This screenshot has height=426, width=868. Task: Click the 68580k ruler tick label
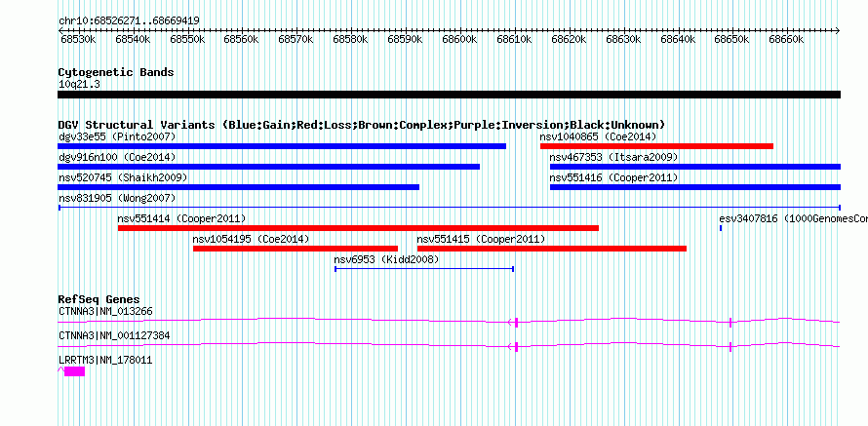(350, 40)
